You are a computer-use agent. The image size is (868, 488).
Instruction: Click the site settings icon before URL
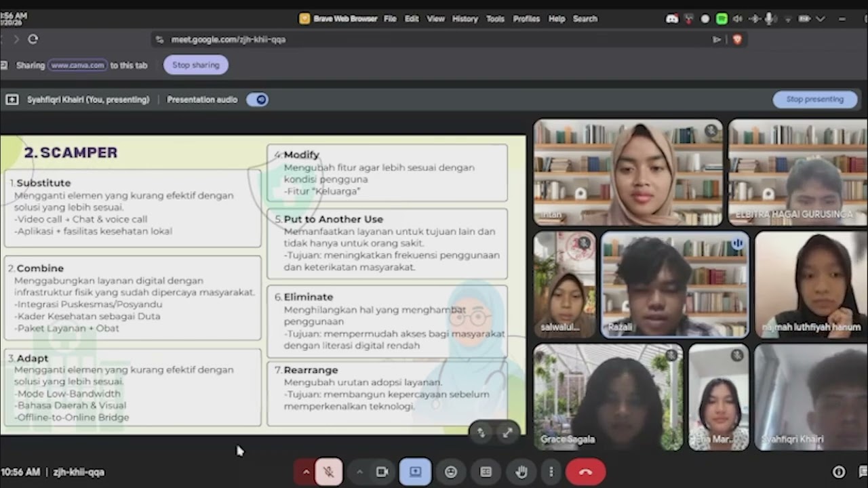point(159,39)
